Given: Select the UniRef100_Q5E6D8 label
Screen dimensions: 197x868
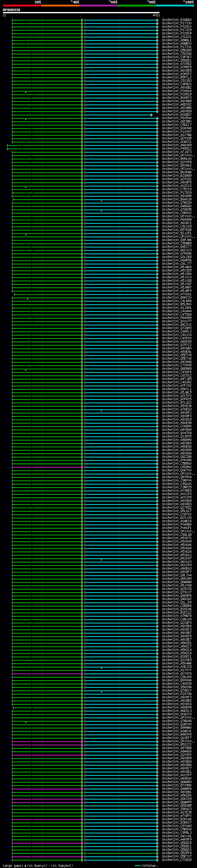Looking at the screenshot, I should point(177,50).
